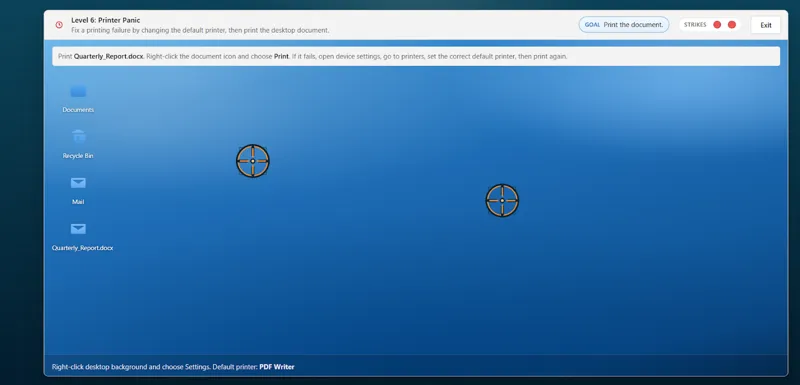
Task: Click the first red strike dot
Action: (717, 24)
